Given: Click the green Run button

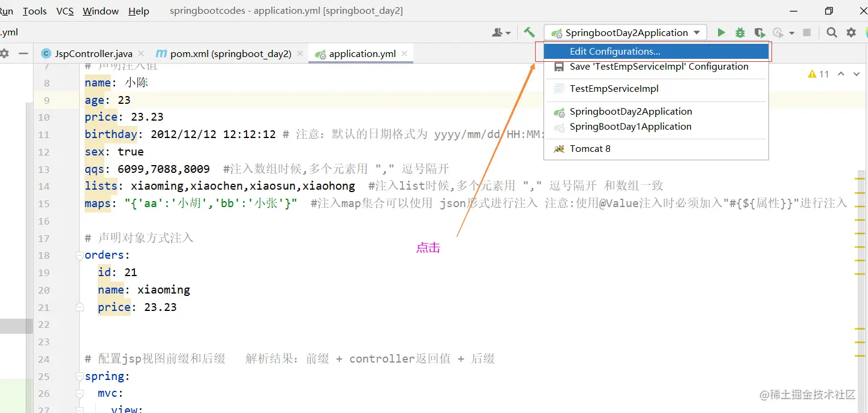Looking at the screenshot, I should pos(722,32).
